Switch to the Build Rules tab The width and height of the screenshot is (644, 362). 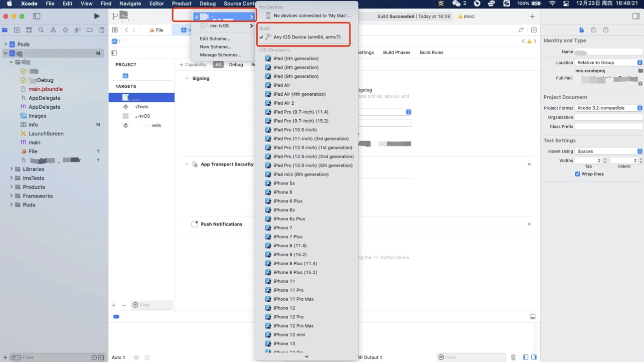pyautogui.click(x=431, y=52)
